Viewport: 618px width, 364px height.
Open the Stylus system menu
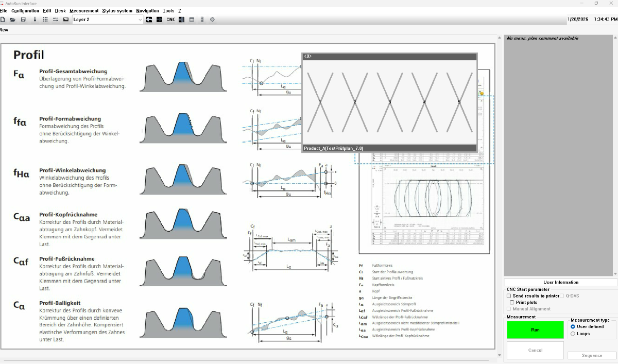117,11
